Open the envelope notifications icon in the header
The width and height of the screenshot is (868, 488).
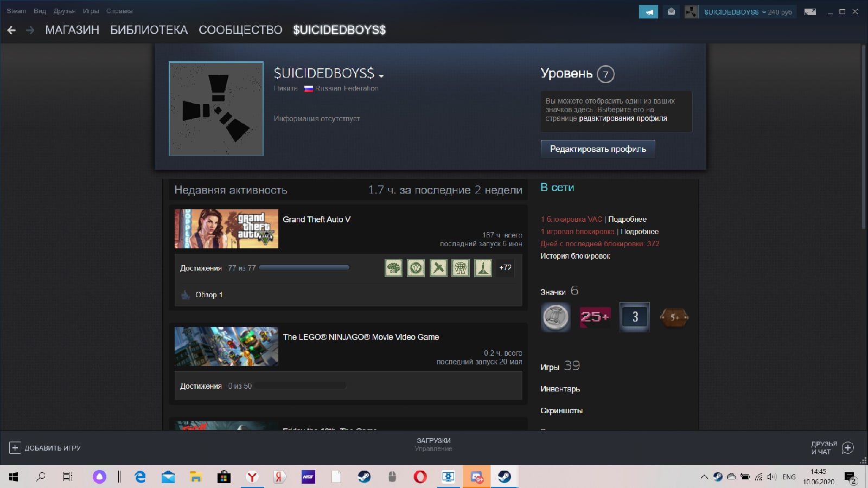(x=671, y=11)
